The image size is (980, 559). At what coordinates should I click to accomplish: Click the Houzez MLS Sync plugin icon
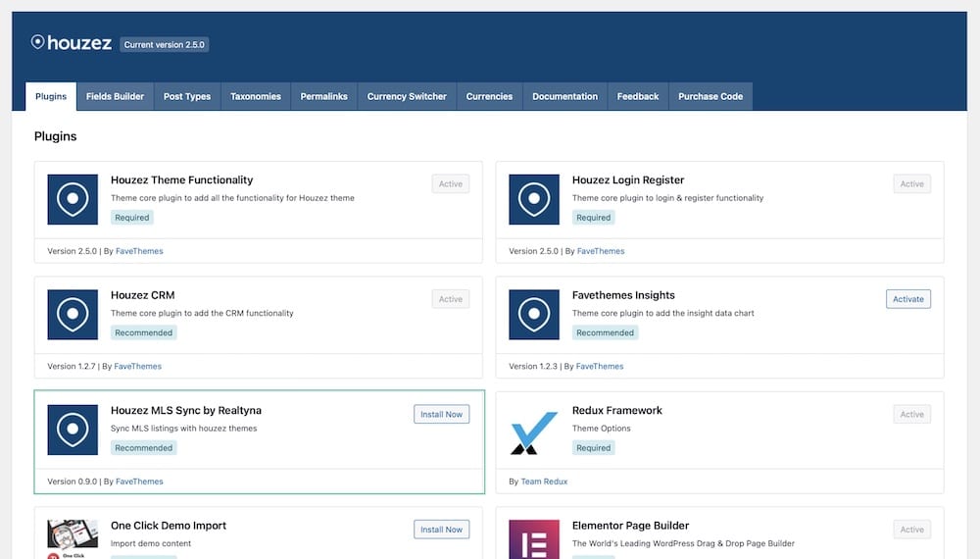(73, 430)
